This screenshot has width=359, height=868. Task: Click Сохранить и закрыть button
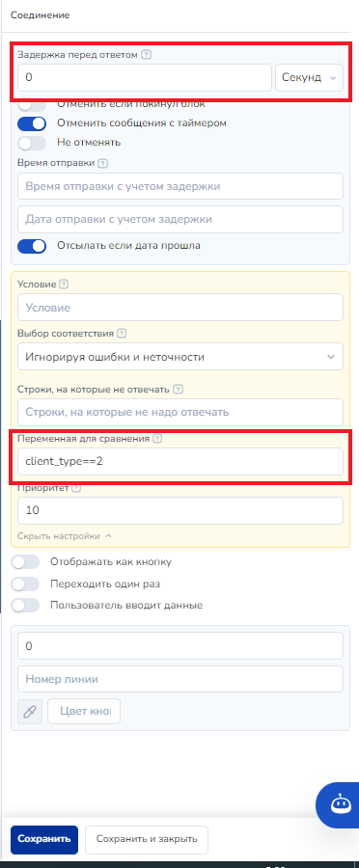[147, 839]
